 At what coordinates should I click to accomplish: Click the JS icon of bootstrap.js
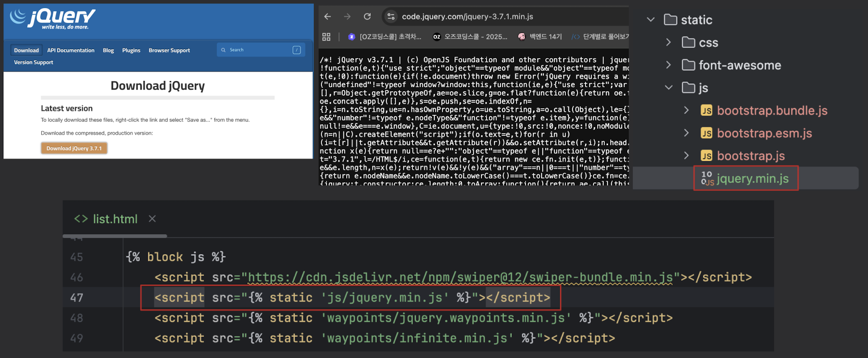pos(706,156)
